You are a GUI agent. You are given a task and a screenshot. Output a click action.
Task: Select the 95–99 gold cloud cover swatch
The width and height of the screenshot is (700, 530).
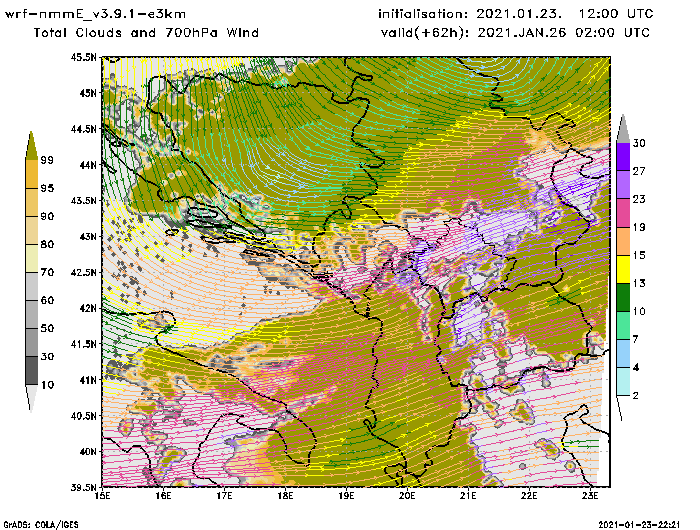point(32,174)
